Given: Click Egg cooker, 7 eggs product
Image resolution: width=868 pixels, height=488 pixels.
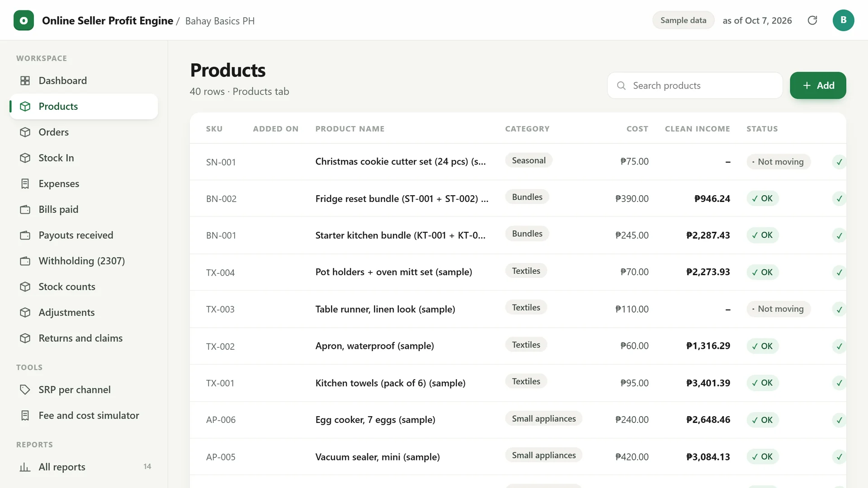Looking at the screenshot, I should 375,420.
